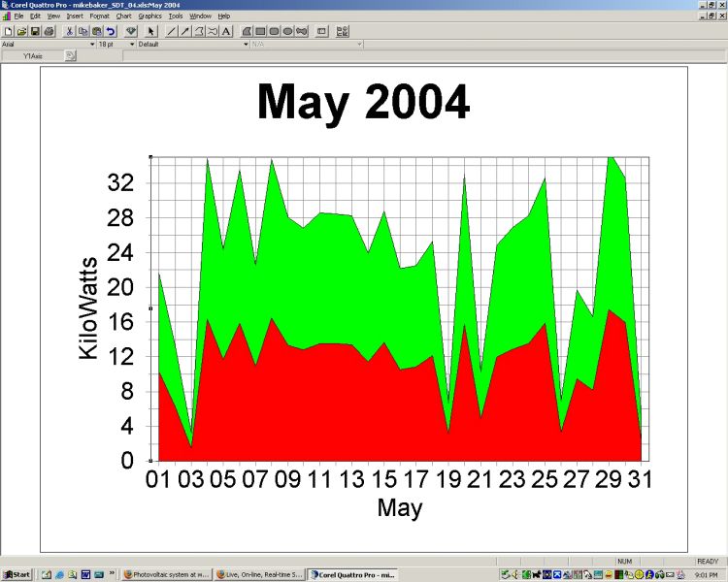Switch to Photovoltaic system taskbar window

click(167, 575)
